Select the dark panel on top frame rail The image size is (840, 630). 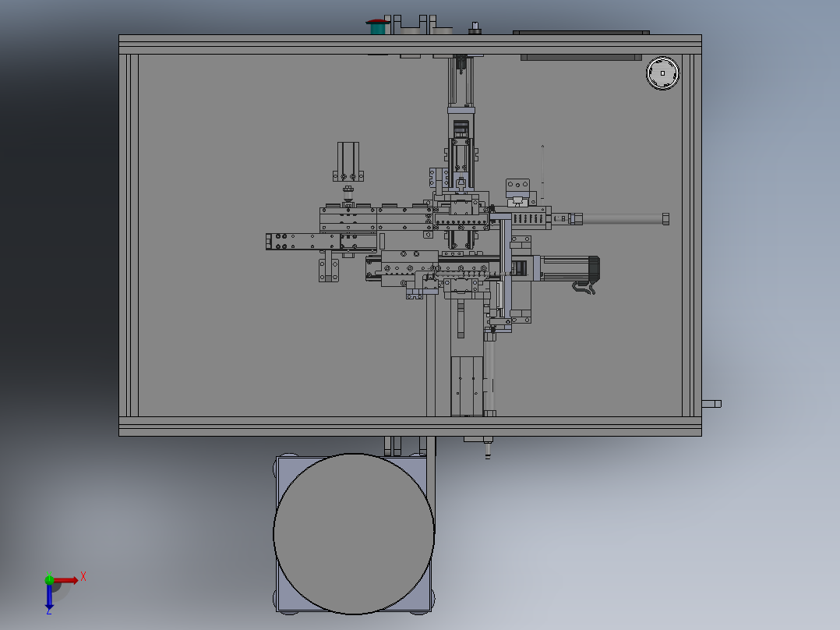pos(581,32)
